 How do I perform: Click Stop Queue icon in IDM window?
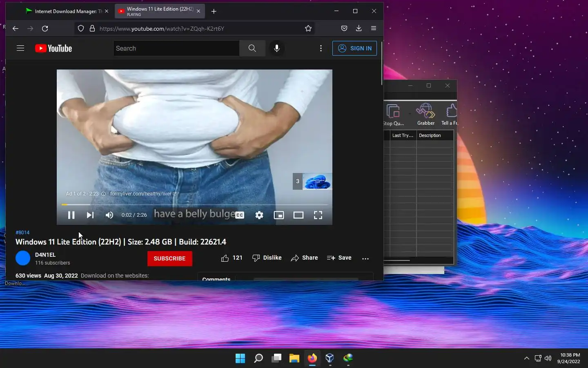click(x=394, y=114)
